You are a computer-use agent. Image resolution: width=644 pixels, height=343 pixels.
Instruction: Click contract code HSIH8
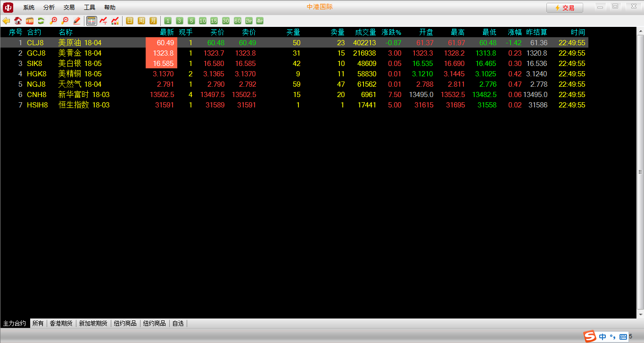pyautogui.click(x=37, y=105)
